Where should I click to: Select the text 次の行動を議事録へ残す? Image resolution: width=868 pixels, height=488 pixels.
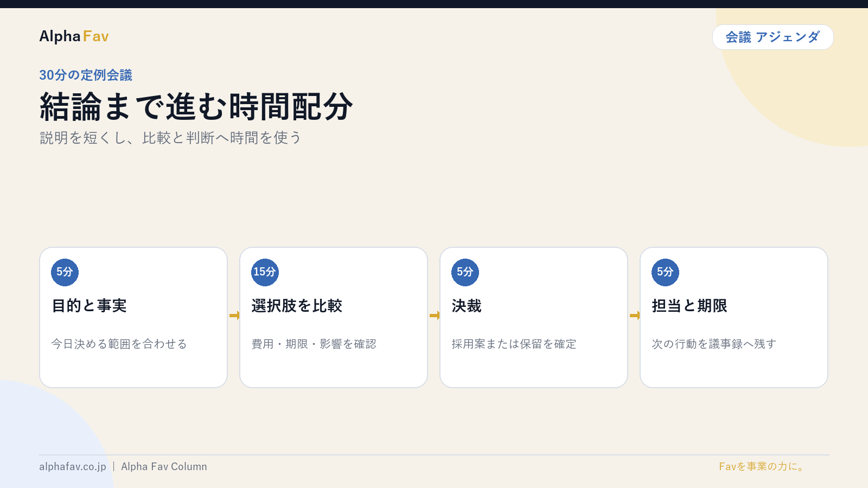714,344
